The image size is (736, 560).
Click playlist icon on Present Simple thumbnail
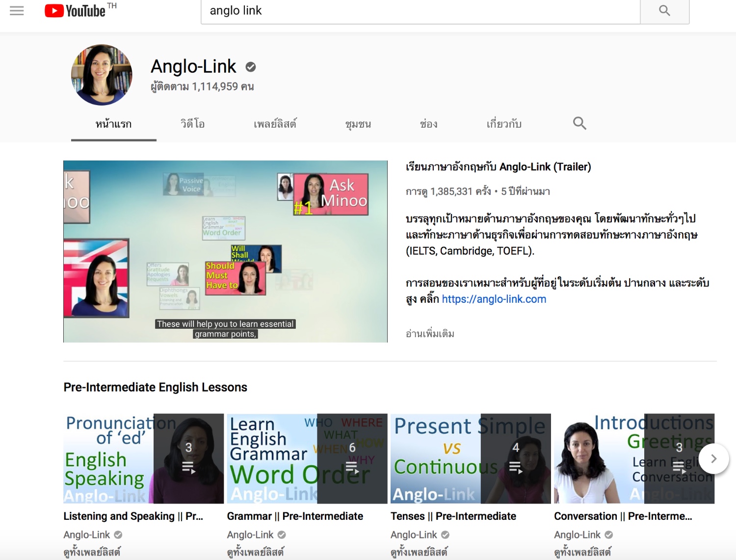pyautogui.click(x=516, y=467)
